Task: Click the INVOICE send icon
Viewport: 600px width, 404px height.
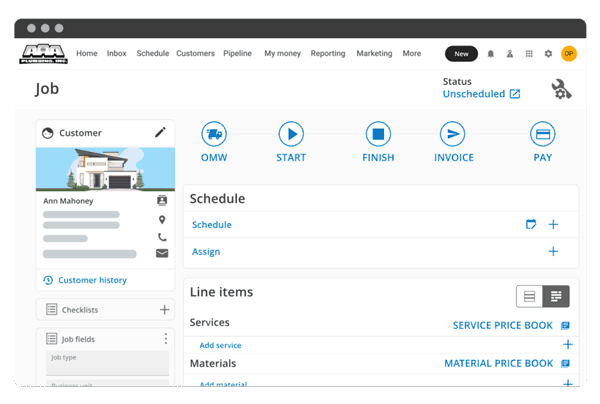Action: tap(453, 133)
